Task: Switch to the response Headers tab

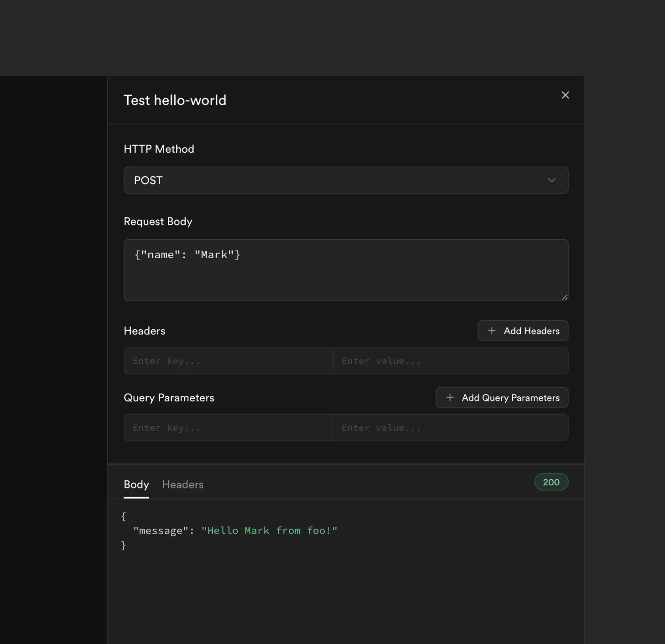Action: (183, 484)
